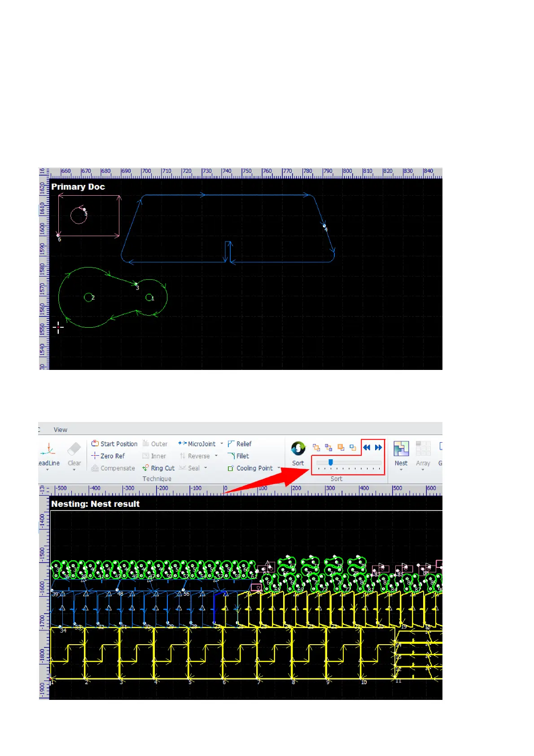Click the Clear eraser icon

click(74, 449)
